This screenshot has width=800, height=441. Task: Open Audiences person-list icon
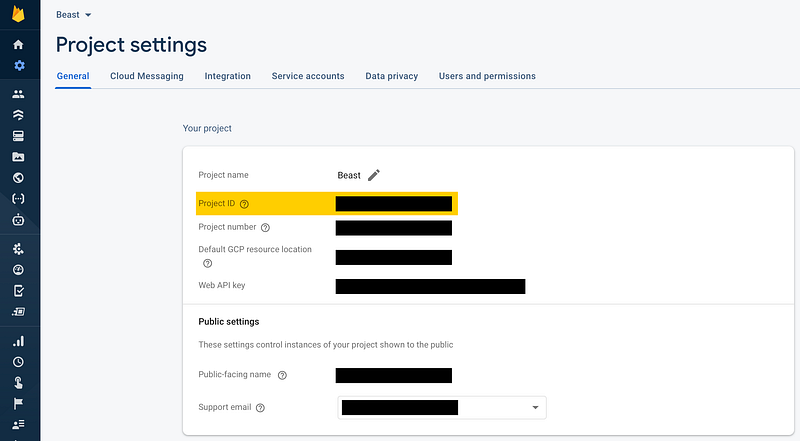click(x=18, y=425)
